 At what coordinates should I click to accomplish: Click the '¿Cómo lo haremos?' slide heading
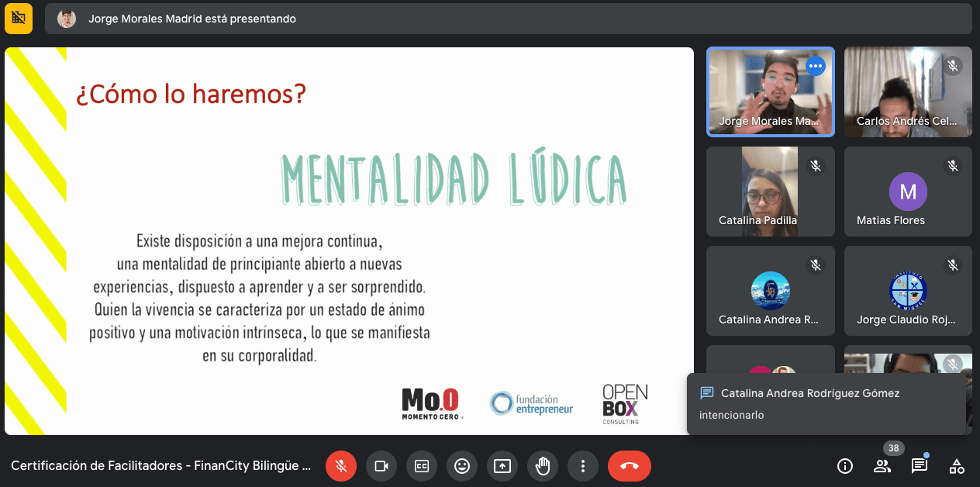191,95
